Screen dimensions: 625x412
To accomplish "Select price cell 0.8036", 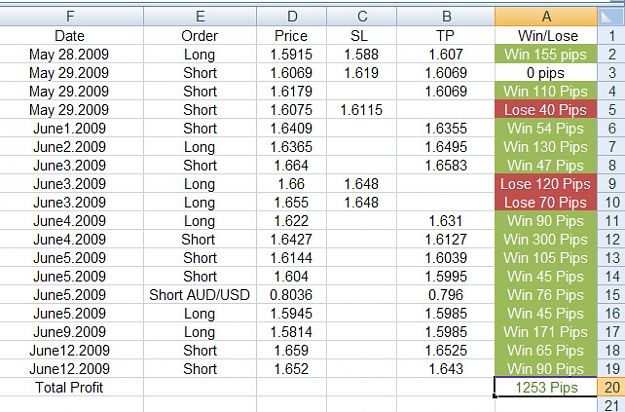I will tap(291, 295).
